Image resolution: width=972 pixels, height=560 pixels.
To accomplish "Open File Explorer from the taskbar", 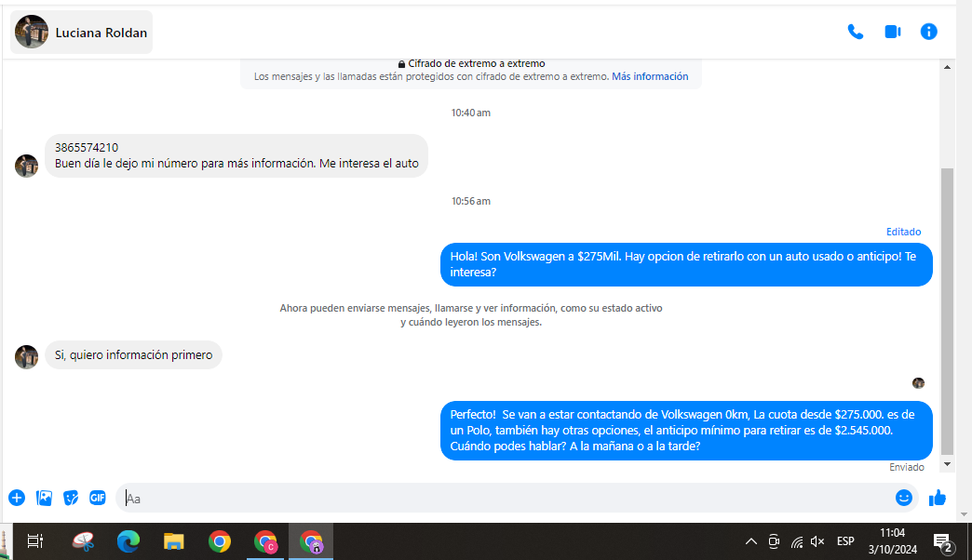I will (x=173, y=541).
